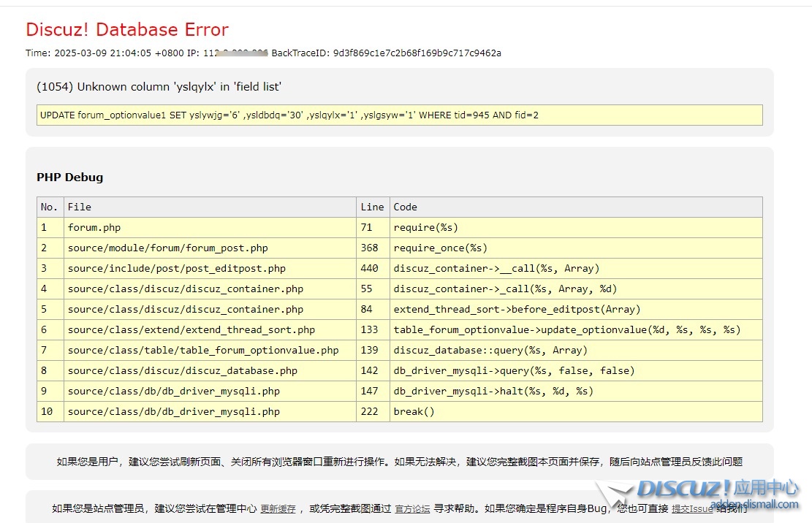This screenshot has width=812, height=523.
Task: Click the BackTraceID value text
Action: (x=417, y=53)
